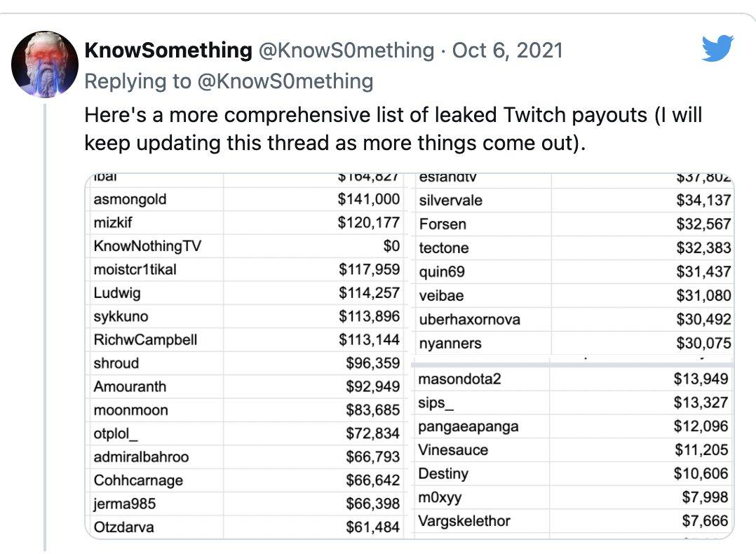Screen dimensions: 756x554
Task: Click the thread connector line below avatar
Action: coord(45,327)
